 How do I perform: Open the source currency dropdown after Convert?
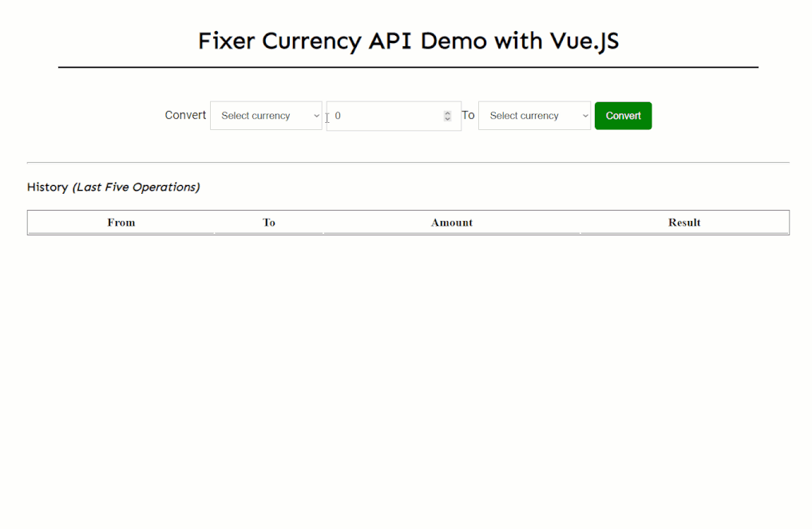(x=266, y=116)
